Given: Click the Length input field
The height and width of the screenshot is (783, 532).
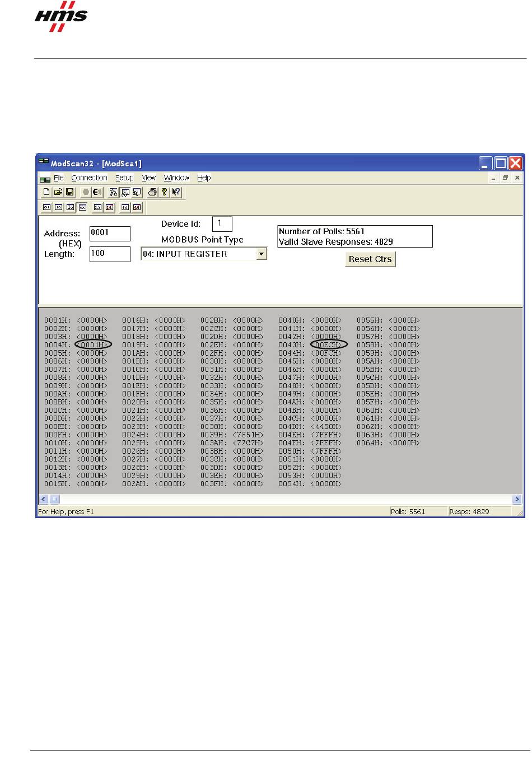Looking at the screenshot, I should click(110, 254).
